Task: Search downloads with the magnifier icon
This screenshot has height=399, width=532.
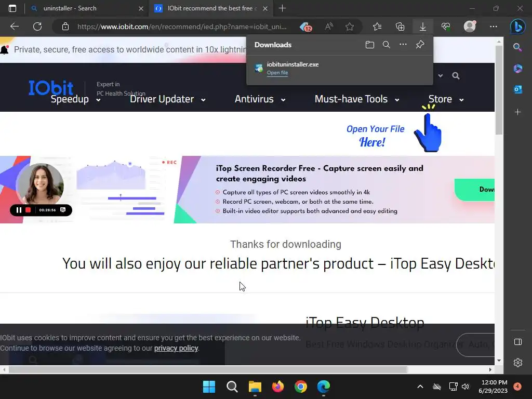Action: click(386, 45)
